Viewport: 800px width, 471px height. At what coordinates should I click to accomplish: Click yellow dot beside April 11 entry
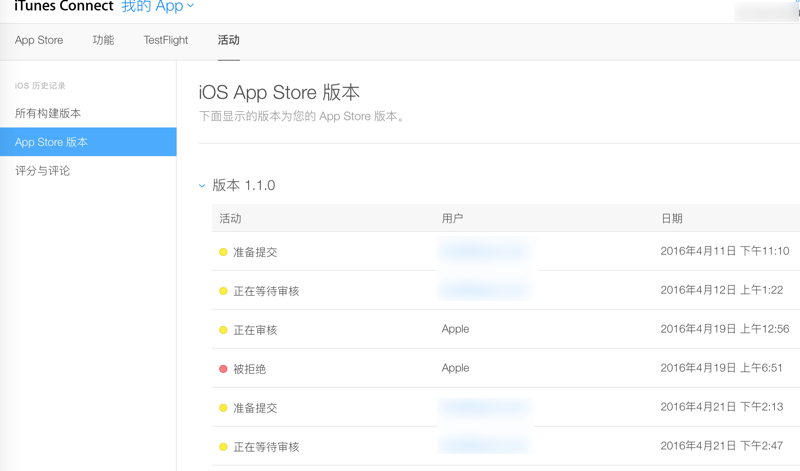click(x=223, y=252)
